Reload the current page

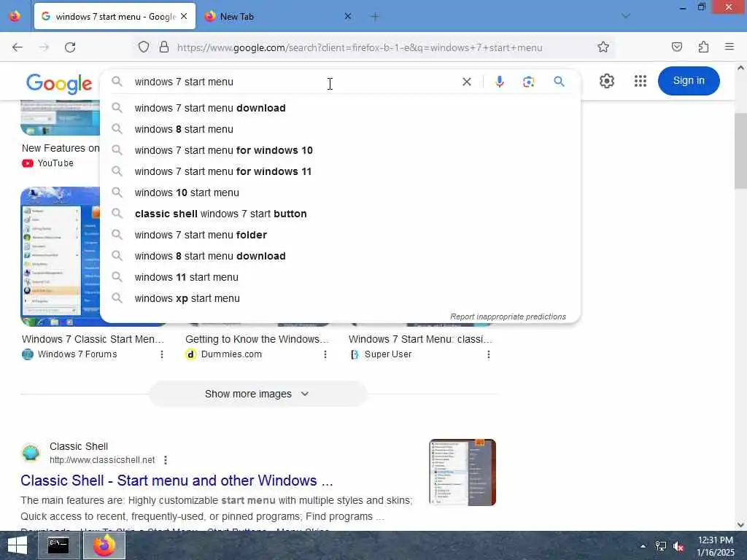[70, 47]
